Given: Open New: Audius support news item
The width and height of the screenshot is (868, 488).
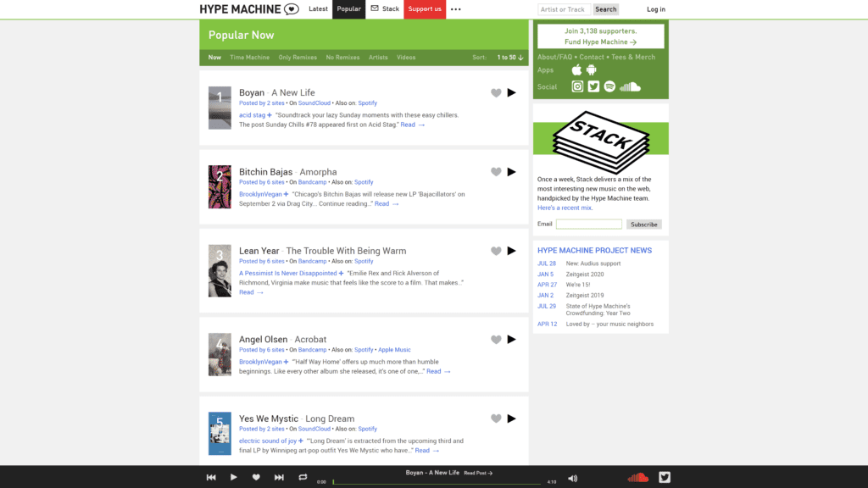Looking at the screenshot, I should pos(593,264).
